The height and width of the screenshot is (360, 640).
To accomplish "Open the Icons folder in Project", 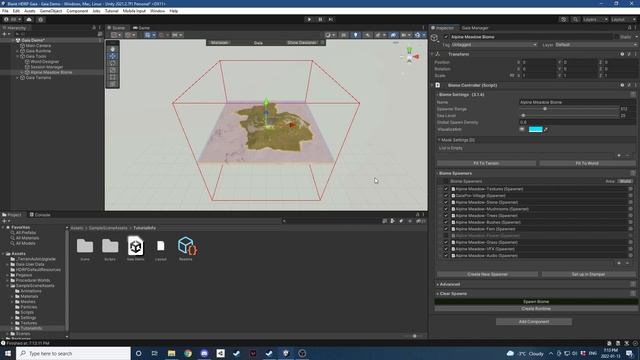I will tap(85, 246).
